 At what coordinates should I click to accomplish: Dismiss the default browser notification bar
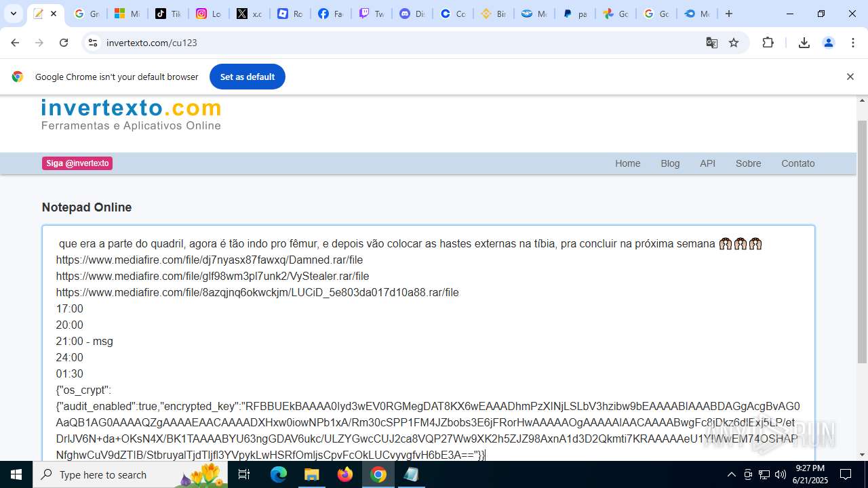click(850, 77)
